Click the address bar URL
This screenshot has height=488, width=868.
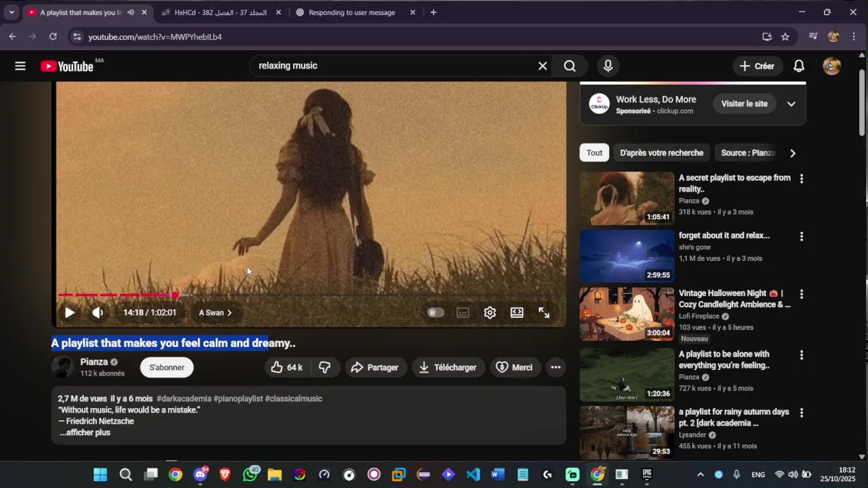[155, 37]
